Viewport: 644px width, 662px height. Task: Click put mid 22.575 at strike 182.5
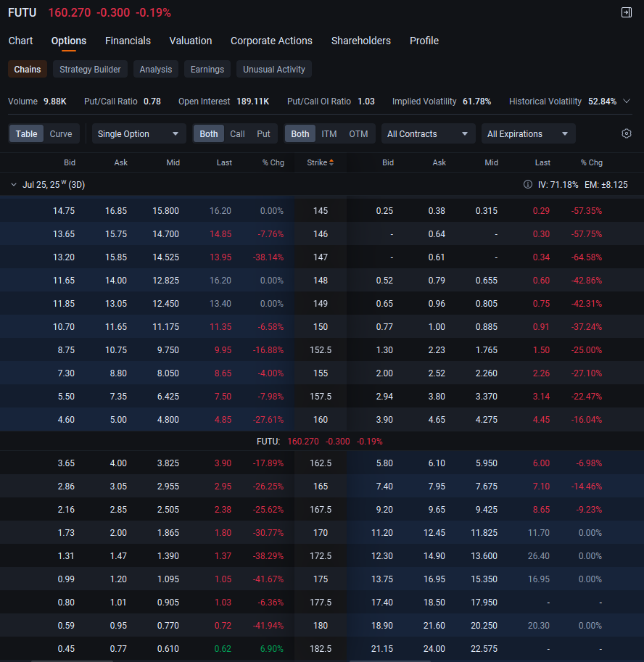(484, 648)
